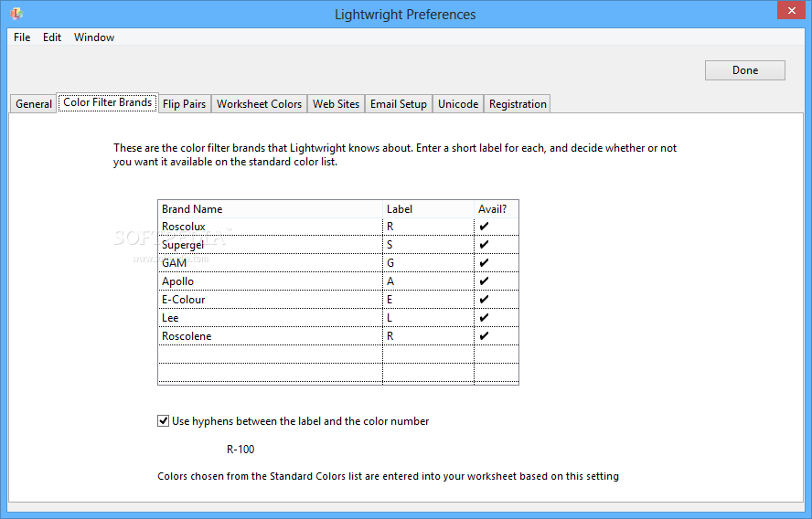Click the label L cell for Lee
This screenshot has height=519, width=812.
428,318
